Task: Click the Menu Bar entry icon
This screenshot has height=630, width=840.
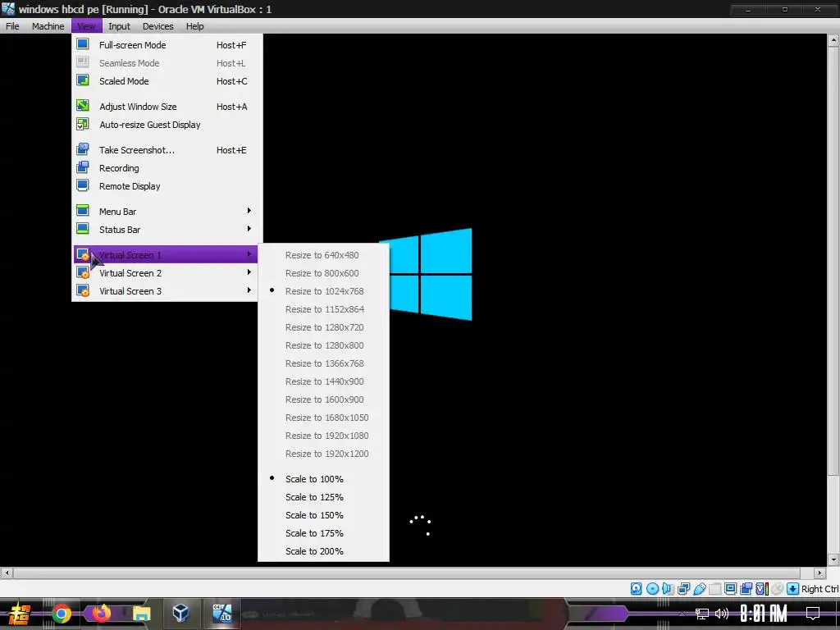Action: coord(83,211)
